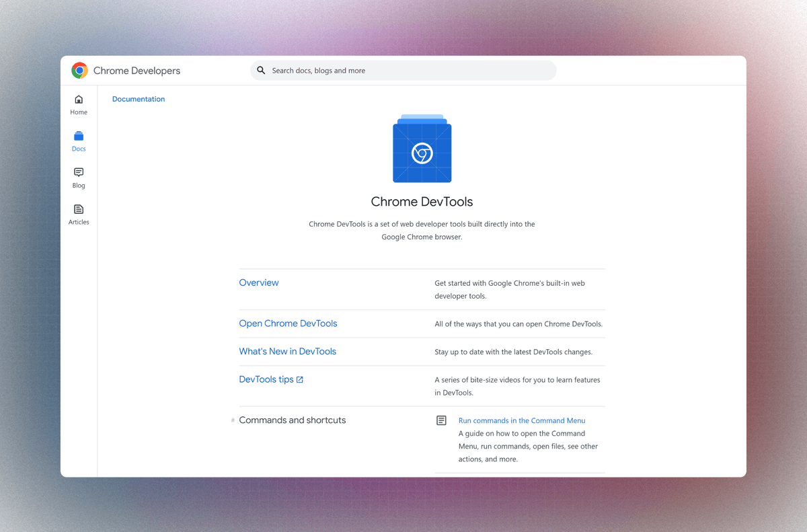
Task: Click the blue Chrome DevTools hero image
Action: coord(422,149)
